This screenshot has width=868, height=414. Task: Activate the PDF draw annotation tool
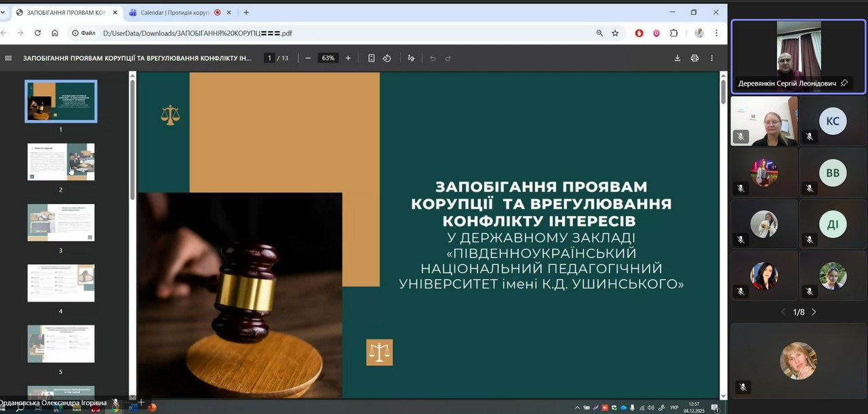click(x=411, y=58)
